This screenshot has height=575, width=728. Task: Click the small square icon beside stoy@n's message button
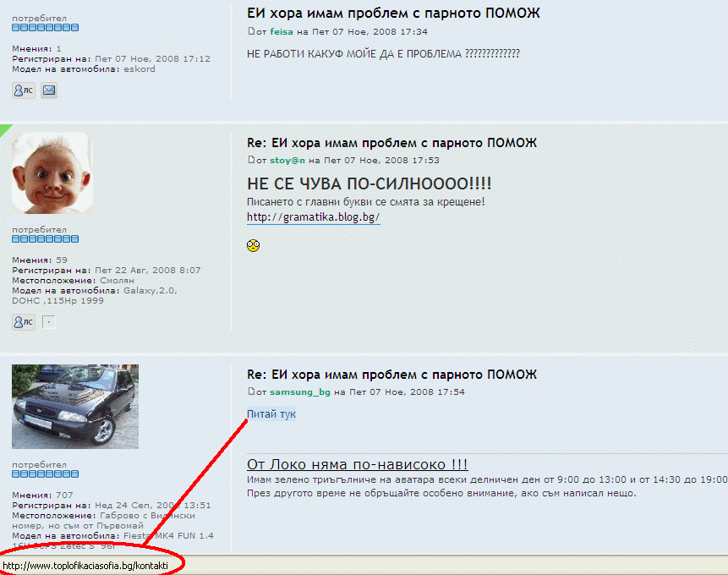tap(49, 321)
